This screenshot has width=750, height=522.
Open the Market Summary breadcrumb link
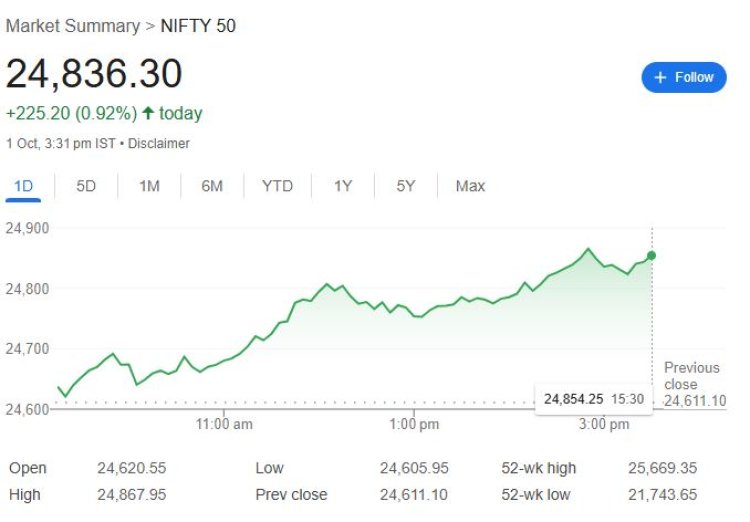point(71,25)
